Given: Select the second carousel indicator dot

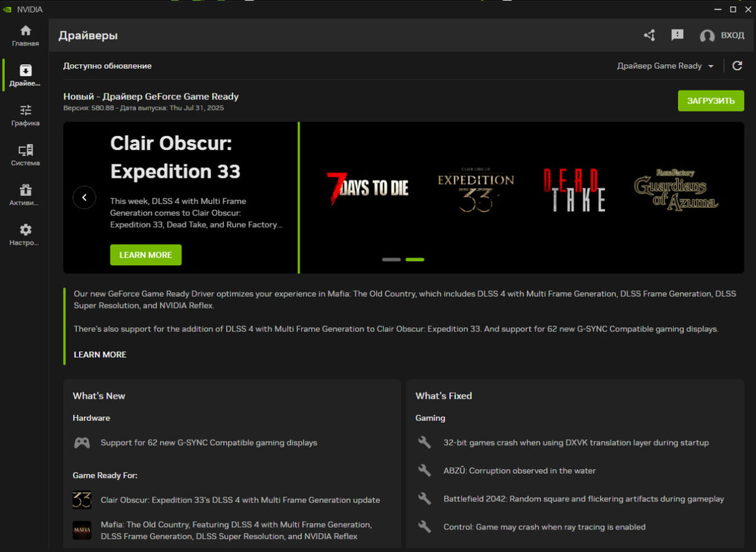Looking at the screenshot, I should click(415, 259).
